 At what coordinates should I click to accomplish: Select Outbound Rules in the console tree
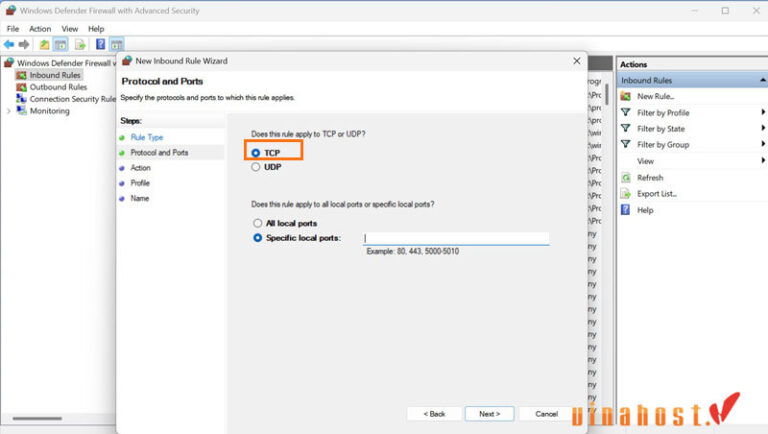click(58, 87)
